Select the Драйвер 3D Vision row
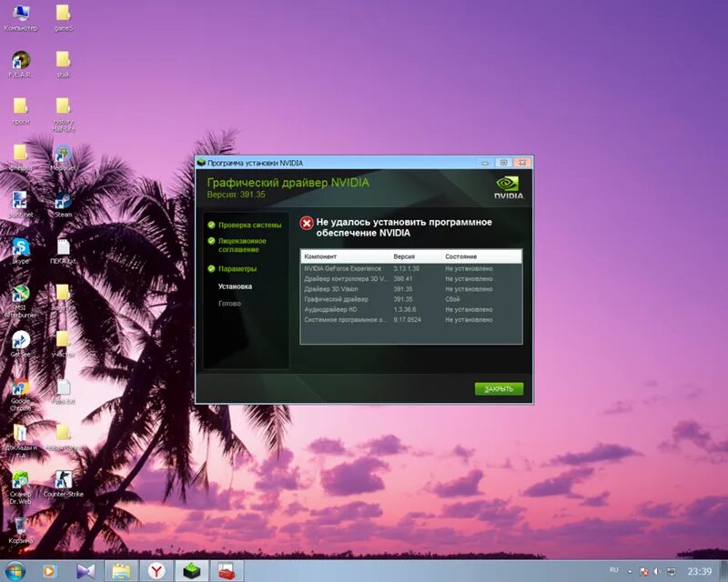Image resolution: width=728 pixels, height=582 pixels. point(411,289)
